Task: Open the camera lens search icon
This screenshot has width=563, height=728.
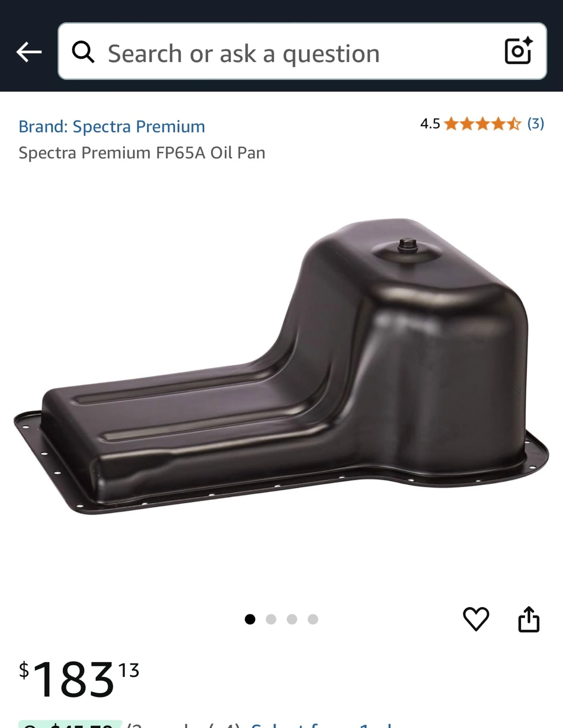Action: (519, 51)
